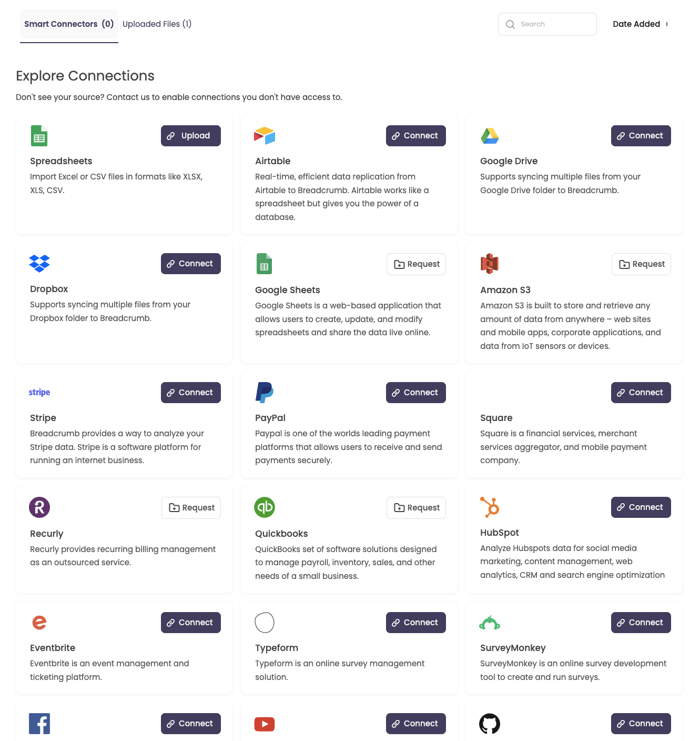Click the Dropbox logo icon

pos(39,264)
